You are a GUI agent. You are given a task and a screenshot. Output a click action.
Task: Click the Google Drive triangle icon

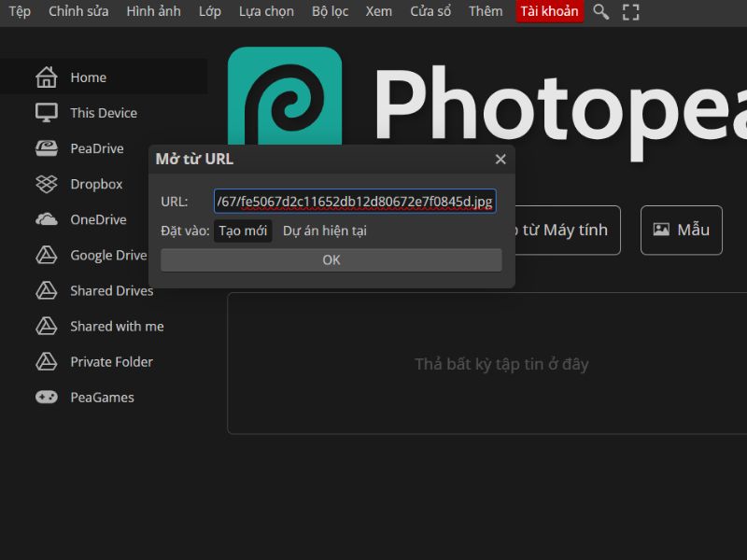(x=46, y=255)
